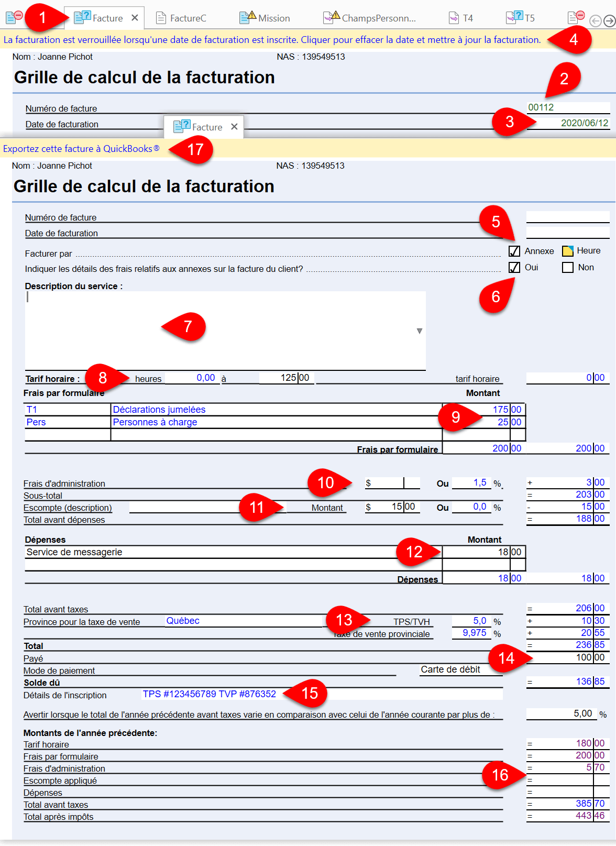Open the Mode de paiement field Carte de débit
This screenshot has width=616, height=846.
click(x=461, y=669)
